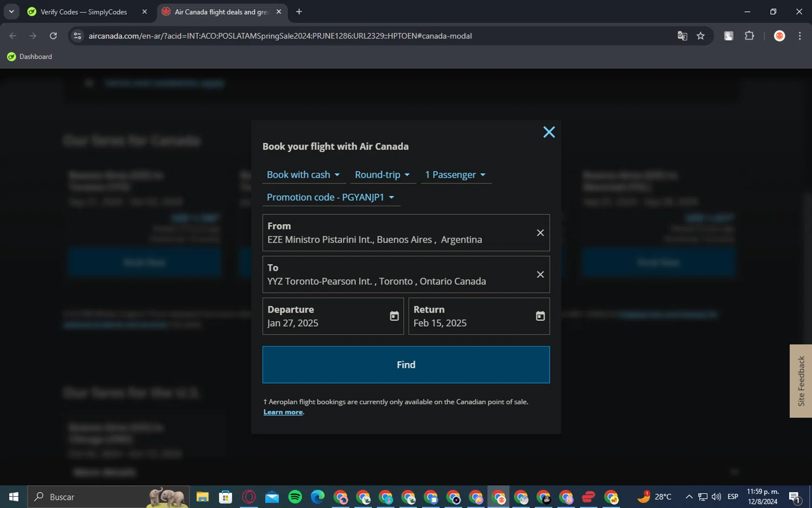Open Opera browser from the taskbar
This screenshot has width=812, height=508.
[249, 497]
